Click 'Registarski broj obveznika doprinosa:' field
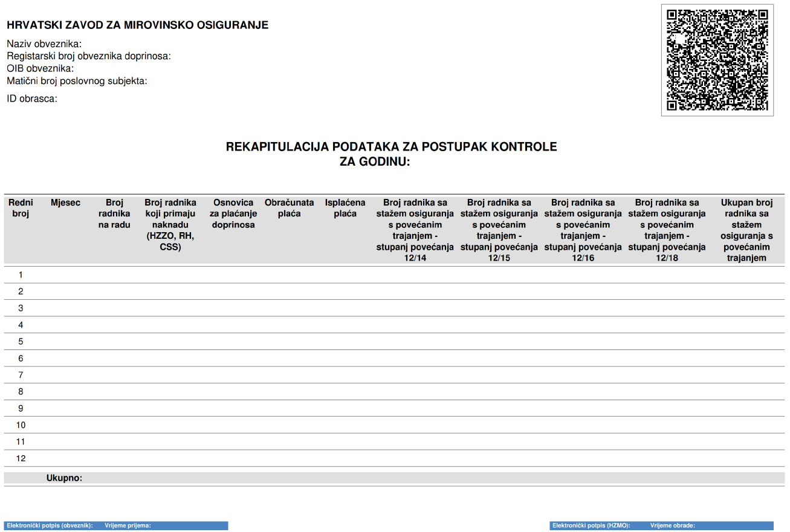Image resolution: width=790 pixels, height=532 pixels. point(89,56)
